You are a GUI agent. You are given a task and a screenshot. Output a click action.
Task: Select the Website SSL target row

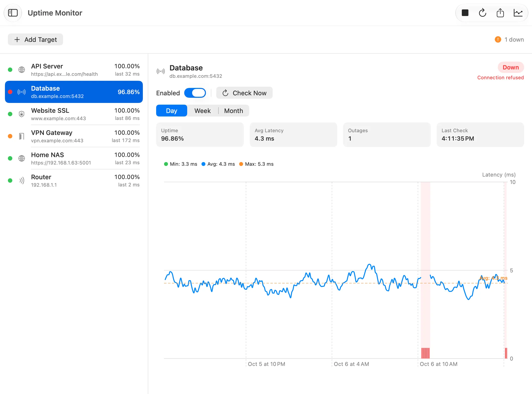pos(74,114)
